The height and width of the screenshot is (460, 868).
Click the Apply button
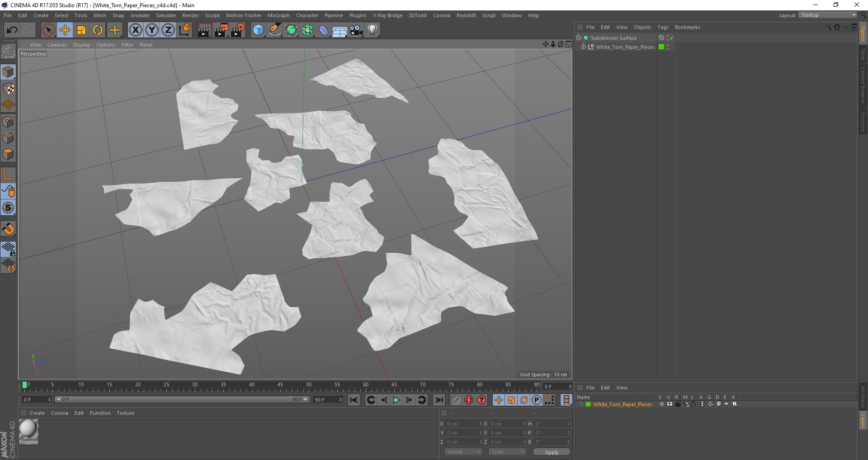(x=552, y=452)
